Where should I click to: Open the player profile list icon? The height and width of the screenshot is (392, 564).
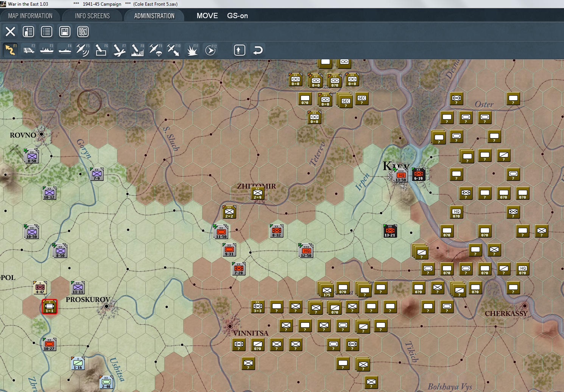(28, 31)
